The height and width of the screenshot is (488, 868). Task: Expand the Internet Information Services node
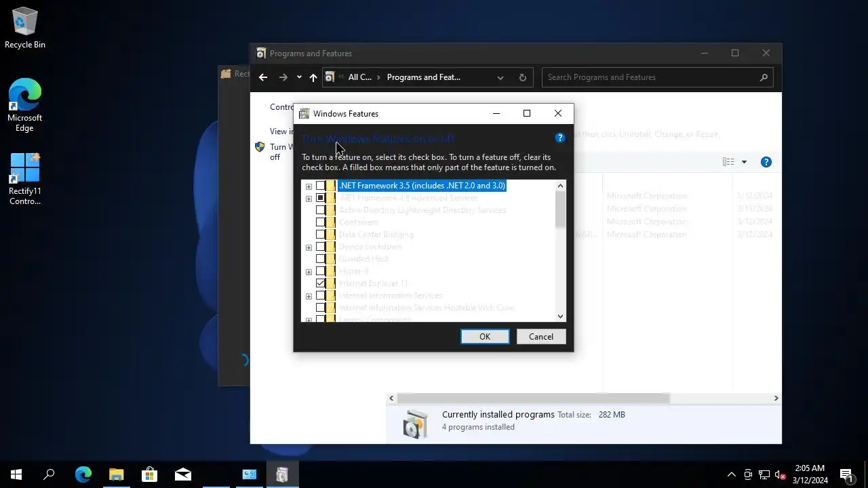pyautogui.click(x=309, y=296)
